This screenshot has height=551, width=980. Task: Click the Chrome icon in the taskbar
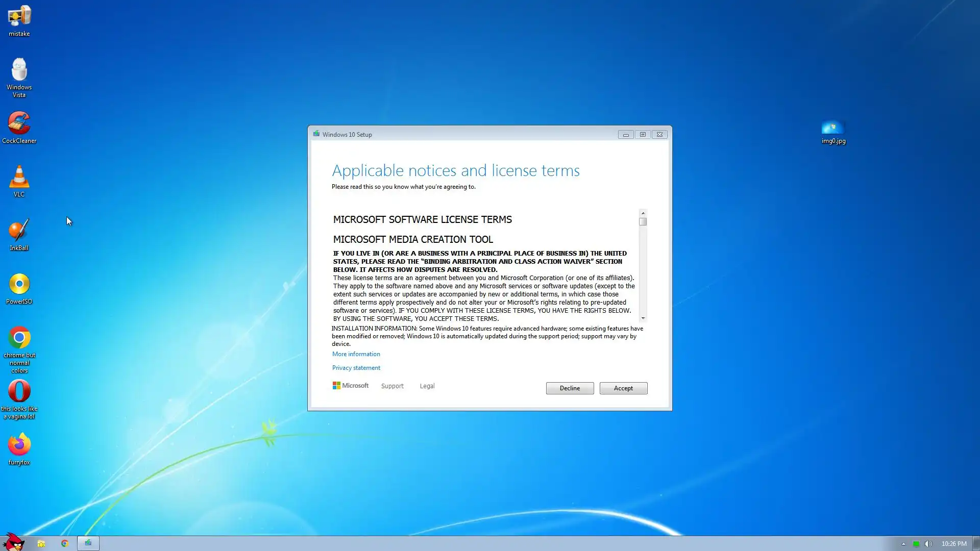pos(65,543)
